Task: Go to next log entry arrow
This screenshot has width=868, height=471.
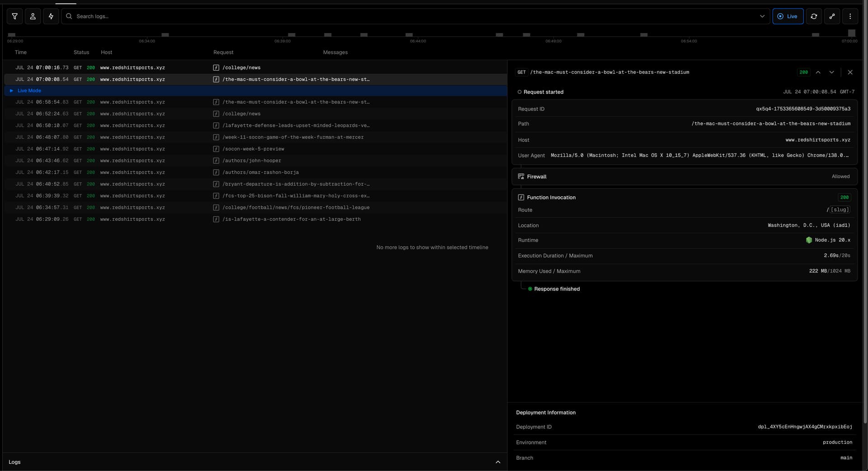Action: [x=831, y=72]
